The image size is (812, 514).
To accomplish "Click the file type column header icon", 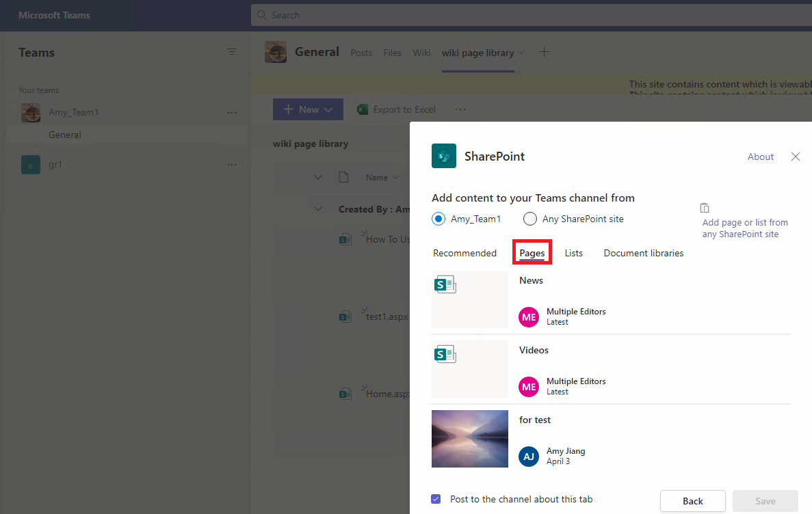I will [x=343, y=177].
